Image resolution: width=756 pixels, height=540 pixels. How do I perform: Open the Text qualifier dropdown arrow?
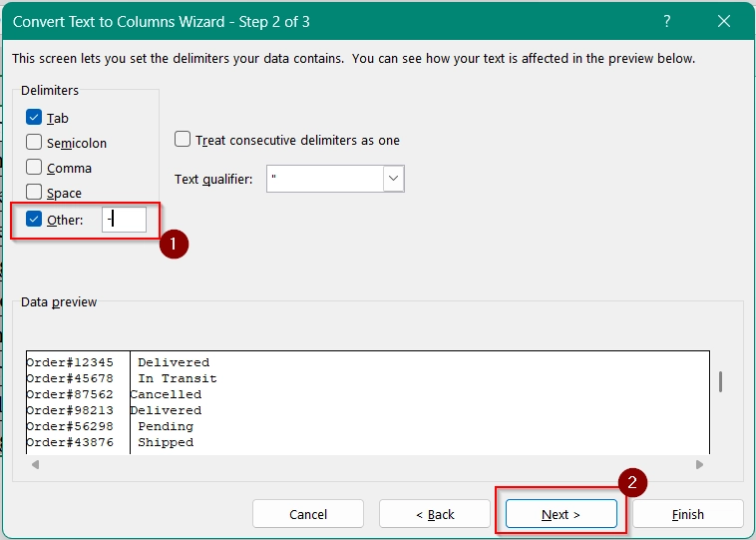393,179
